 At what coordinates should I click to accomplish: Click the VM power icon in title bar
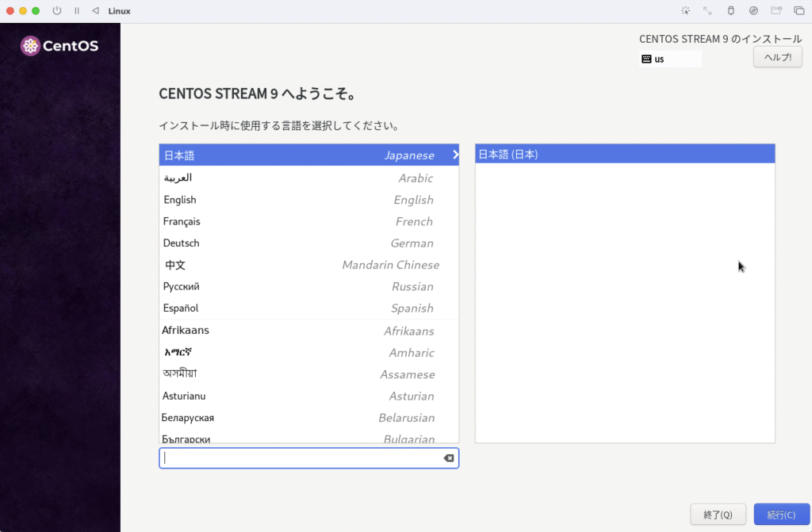pyautogui.click(x=57, y=11)
